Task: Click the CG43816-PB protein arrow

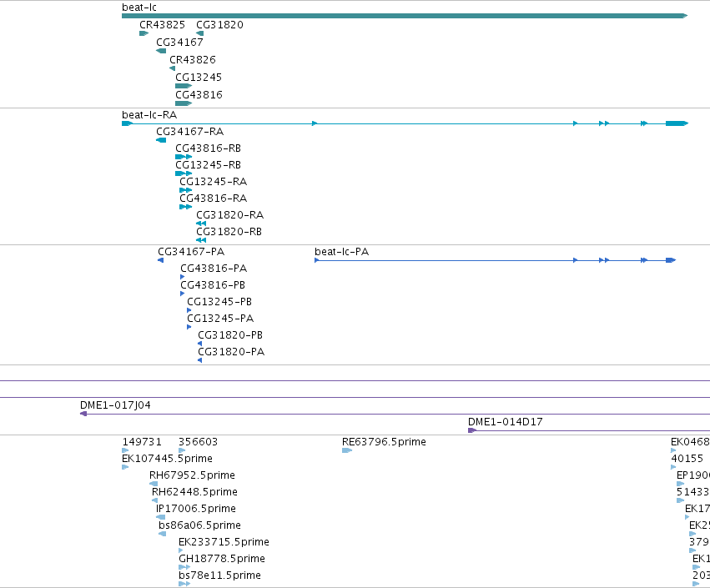Action: pyautogui.click(x=183, y=294)
